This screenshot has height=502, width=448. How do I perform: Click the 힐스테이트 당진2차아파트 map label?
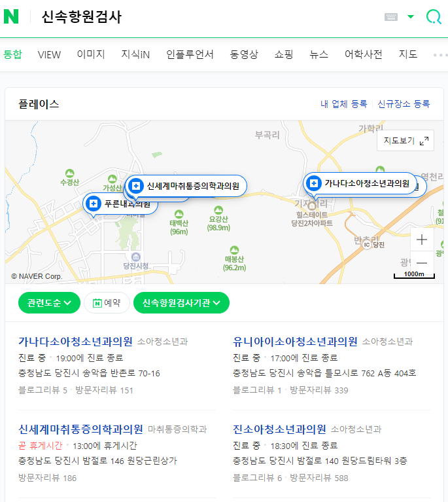coord(312,219)
